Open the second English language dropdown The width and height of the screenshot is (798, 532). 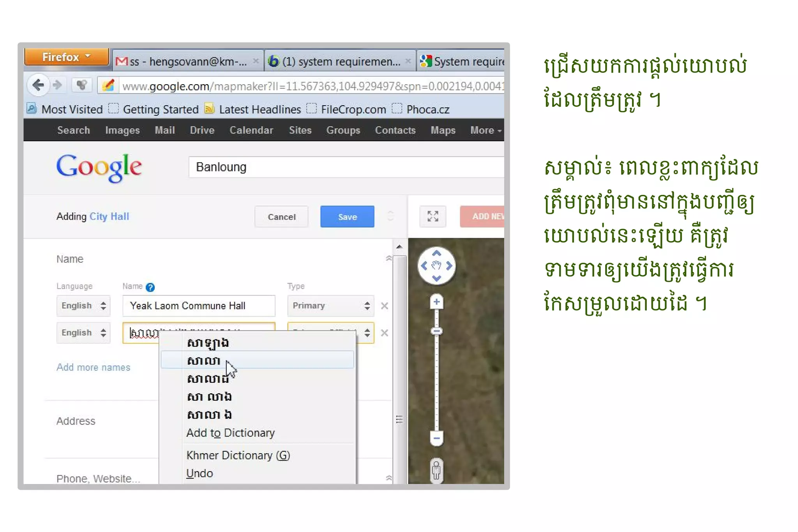click(x=83, y=332)
